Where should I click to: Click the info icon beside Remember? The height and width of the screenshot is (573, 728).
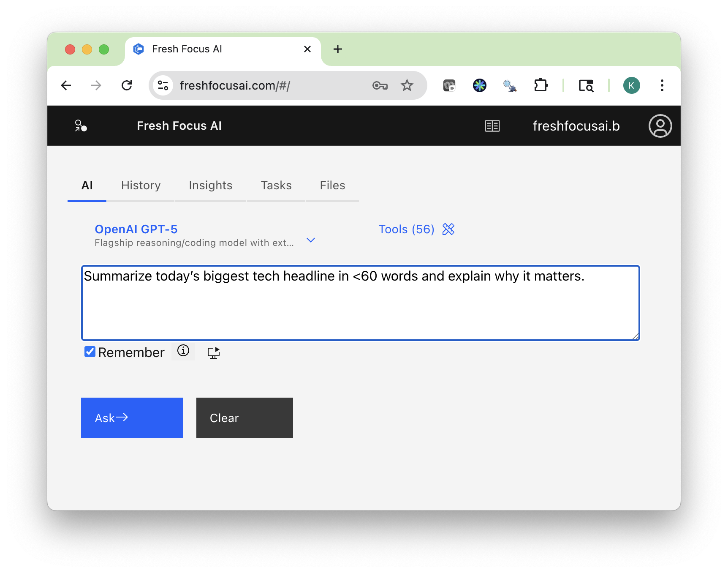(183, 351)
